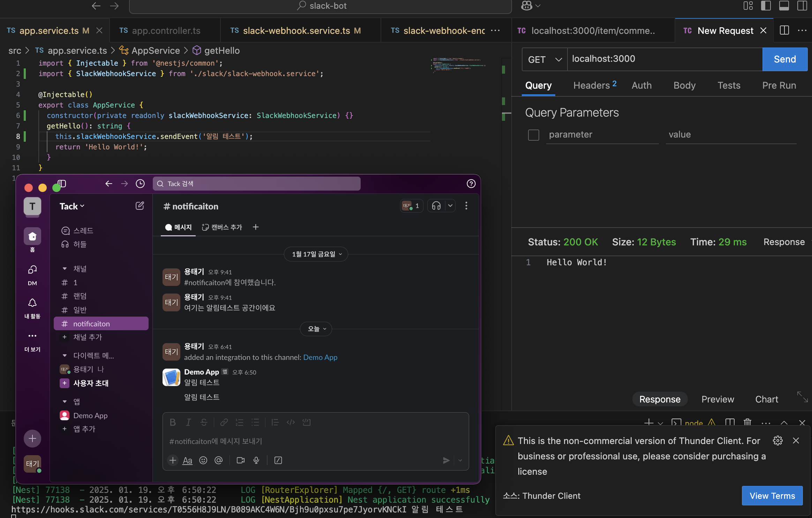Screen dimensions: 812x518
Task: Switch to slack-webhook.service.ts tab
Action: click(300, 31)
